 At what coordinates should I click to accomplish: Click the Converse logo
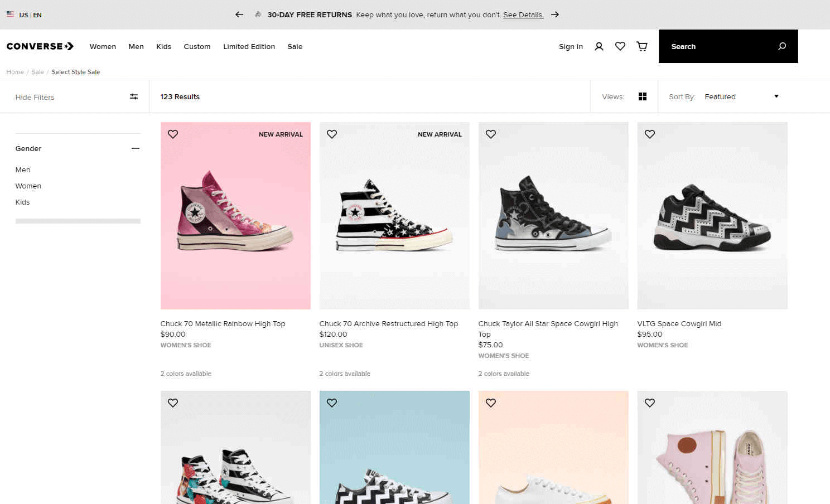(40, 46)
